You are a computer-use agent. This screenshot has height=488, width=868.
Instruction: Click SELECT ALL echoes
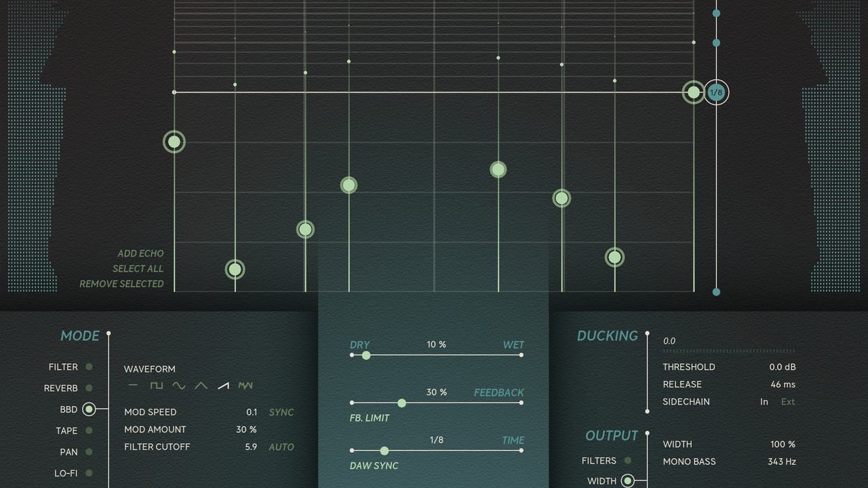tap(138, 268)
